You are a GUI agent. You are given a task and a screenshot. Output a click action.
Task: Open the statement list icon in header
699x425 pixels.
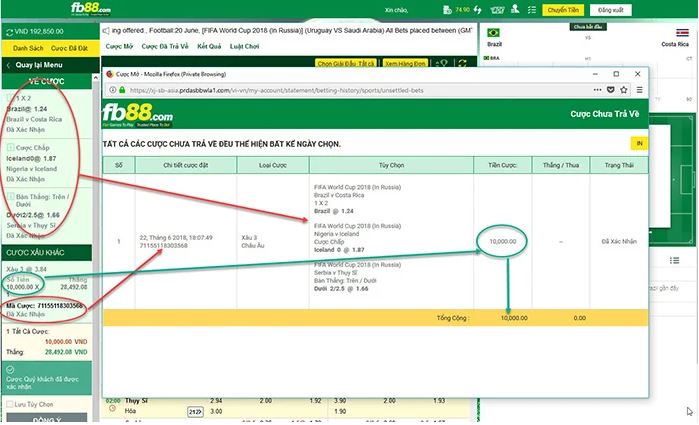click(x=532, y=9)
